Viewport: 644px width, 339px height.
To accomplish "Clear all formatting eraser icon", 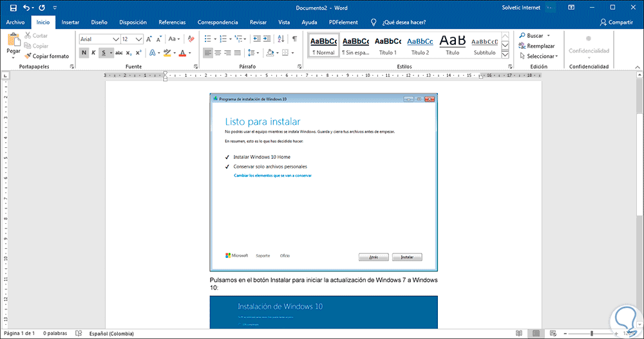I will point(191,39).
